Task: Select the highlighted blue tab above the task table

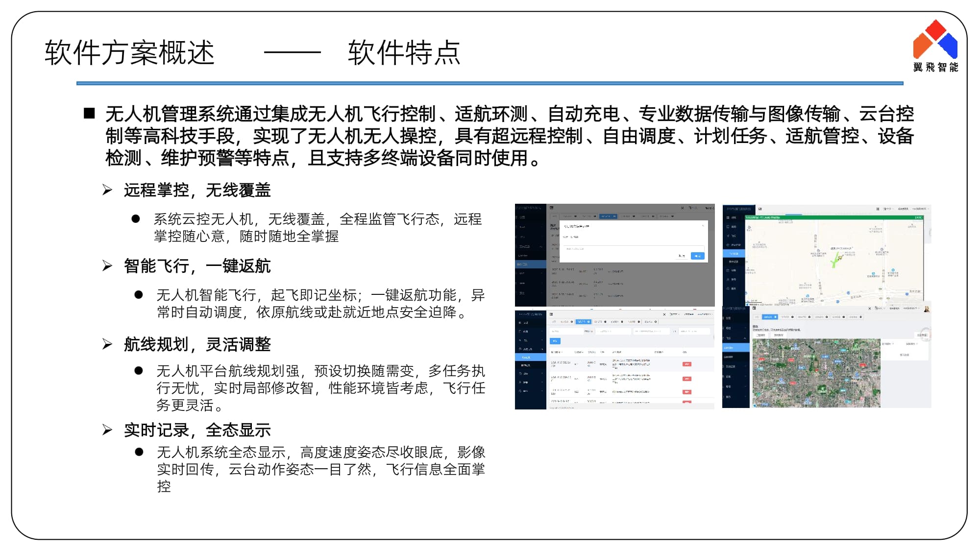Action: pos(583,322)
